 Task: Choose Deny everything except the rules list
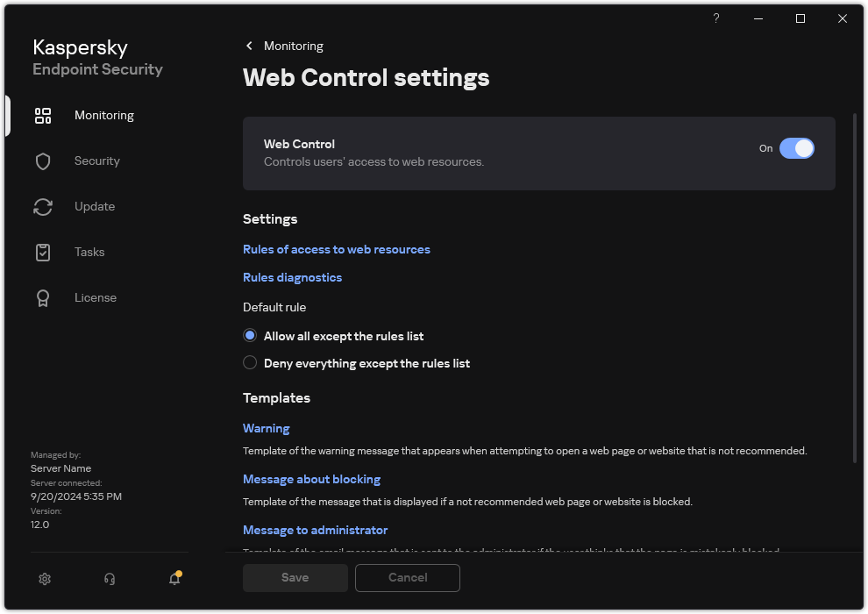(x=250, y=362)
